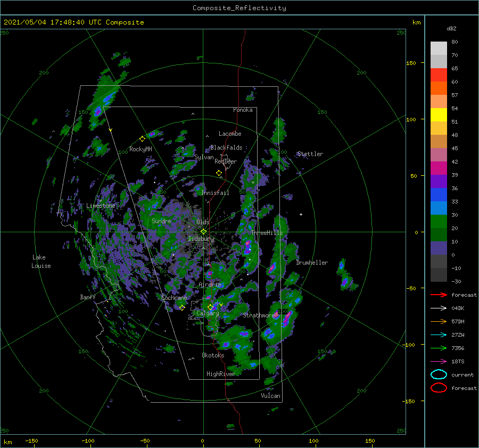Select the red 60-65 dBZ color swatch

point(439,75)
